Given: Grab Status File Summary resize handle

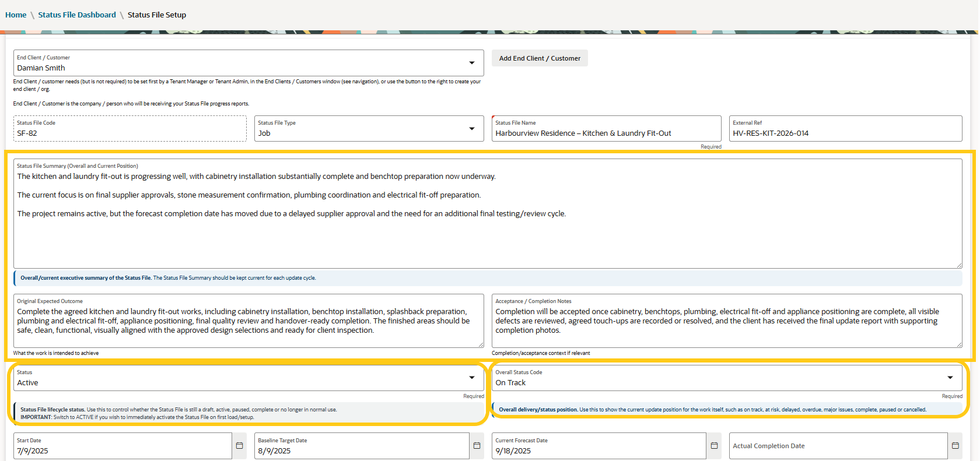Looking at the screenshot, I should (x=958, y=265).
